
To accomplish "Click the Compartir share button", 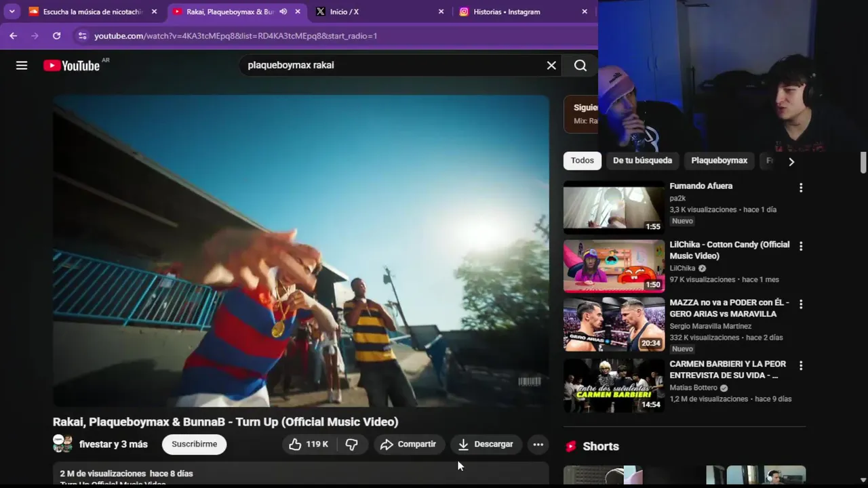I will 409,445.
